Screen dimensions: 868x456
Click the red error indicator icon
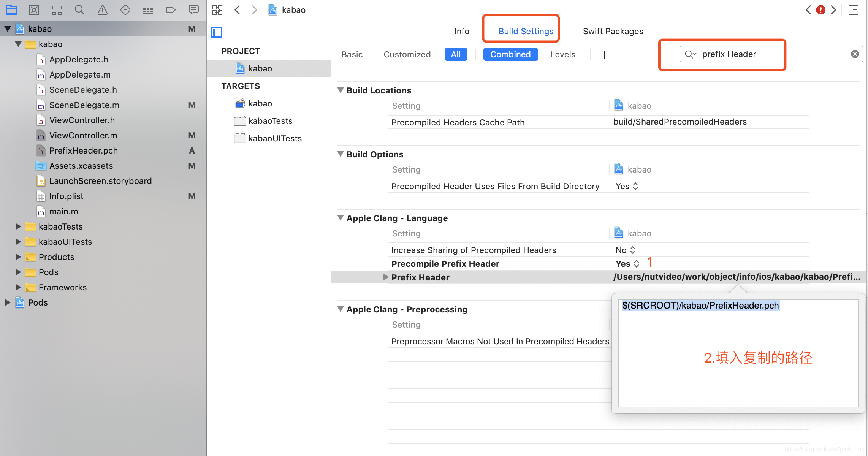[821, 10]
